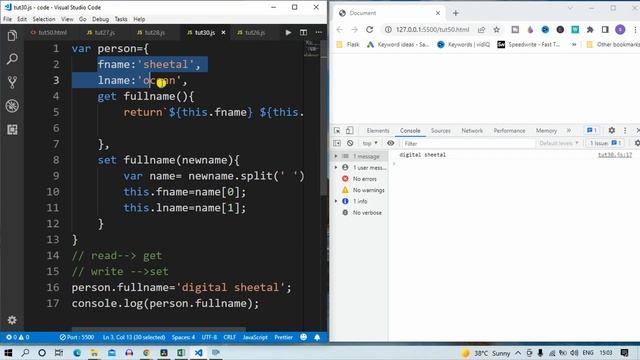Toggle the DevTools device toolbar
Screen dimensions: 640x360
tap(349, 131)
